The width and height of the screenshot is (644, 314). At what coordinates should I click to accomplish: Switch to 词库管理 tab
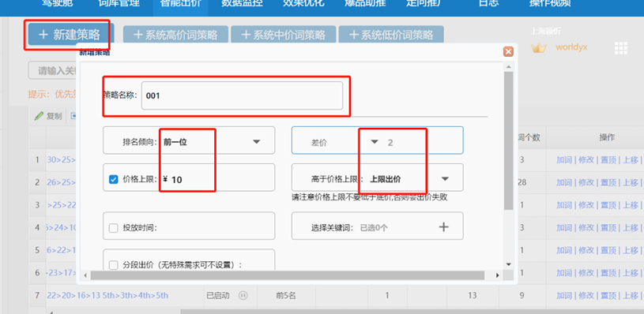point(119,3)
